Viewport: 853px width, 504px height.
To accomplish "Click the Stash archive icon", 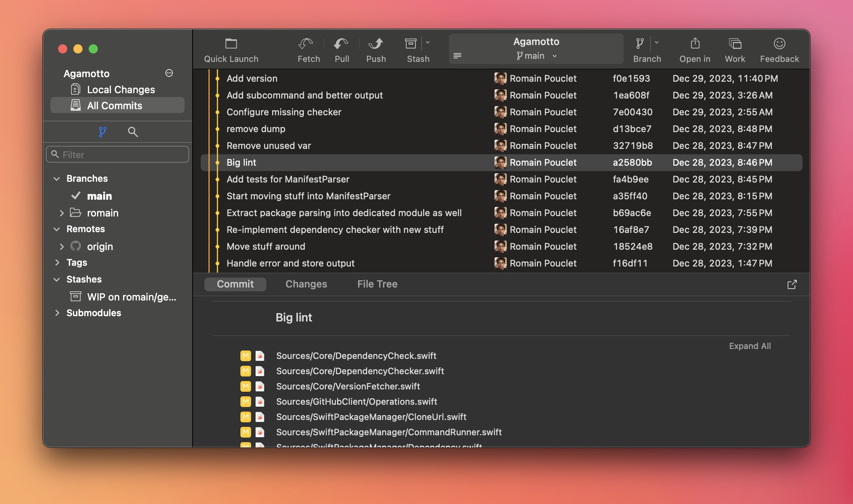I will [x=411, y=44].
